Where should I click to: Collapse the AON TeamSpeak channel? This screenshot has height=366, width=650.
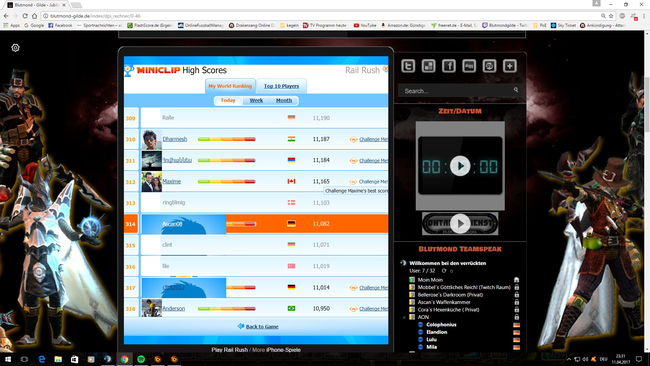[x=404, y=317]
